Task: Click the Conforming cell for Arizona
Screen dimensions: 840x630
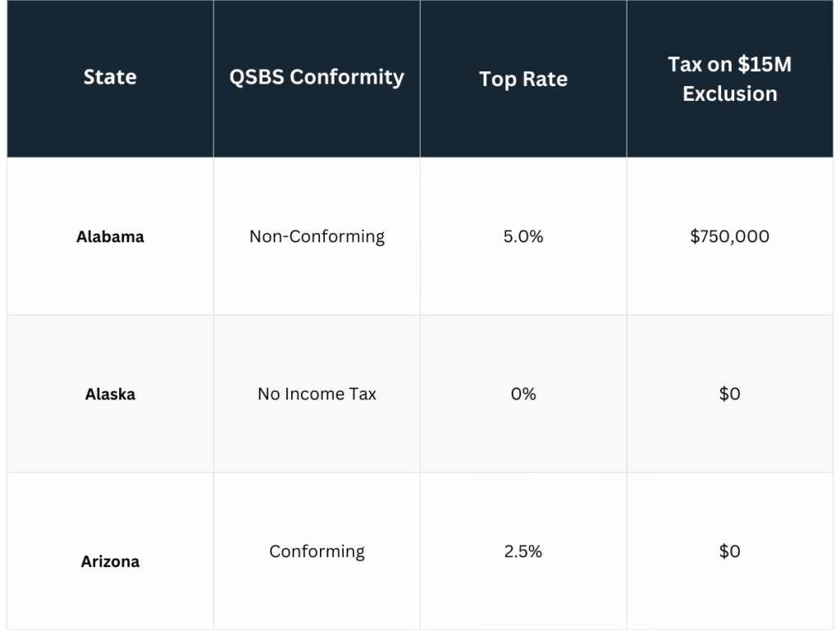Action: (317, 551)
